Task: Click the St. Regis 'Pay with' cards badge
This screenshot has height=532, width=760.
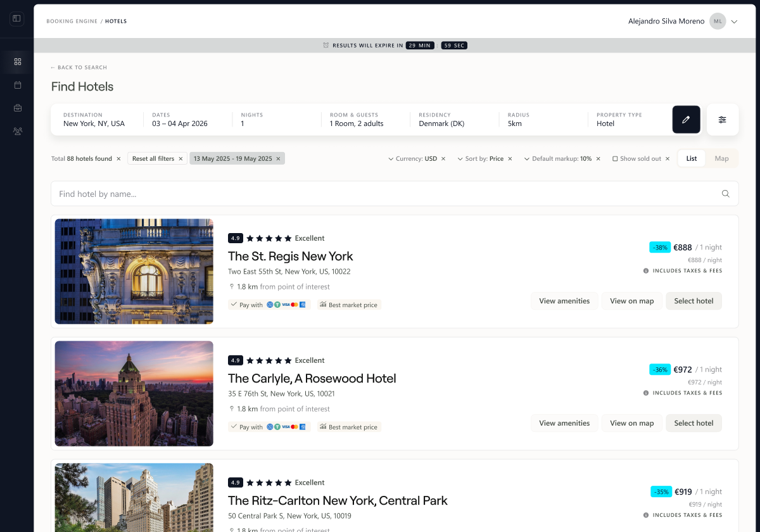Action: (269, 305)
